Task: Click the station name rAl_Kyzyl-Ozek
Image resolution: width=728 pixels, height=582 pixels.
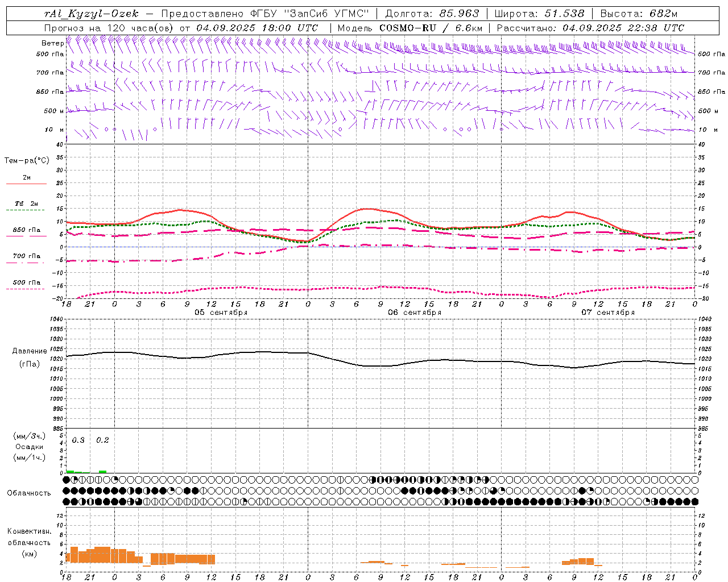Action: (91, 14)
